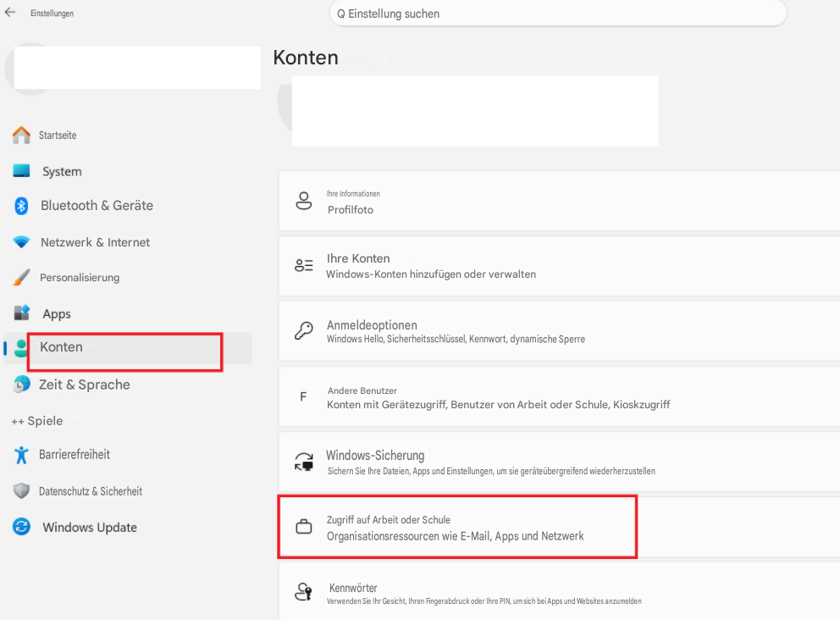840x620 pixels.
Task: Click the Windows Update refresh icon
Action: (21, 527)
